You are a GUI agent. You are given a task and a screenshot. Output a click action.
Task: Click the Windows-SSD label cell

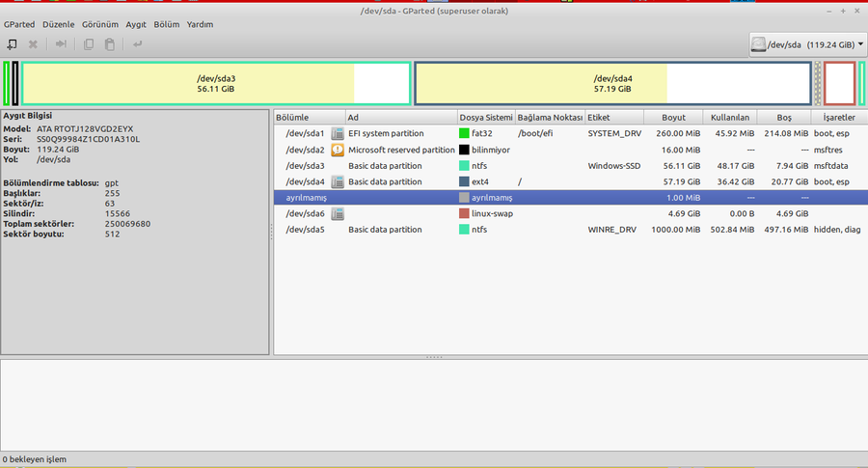point(614,166)
